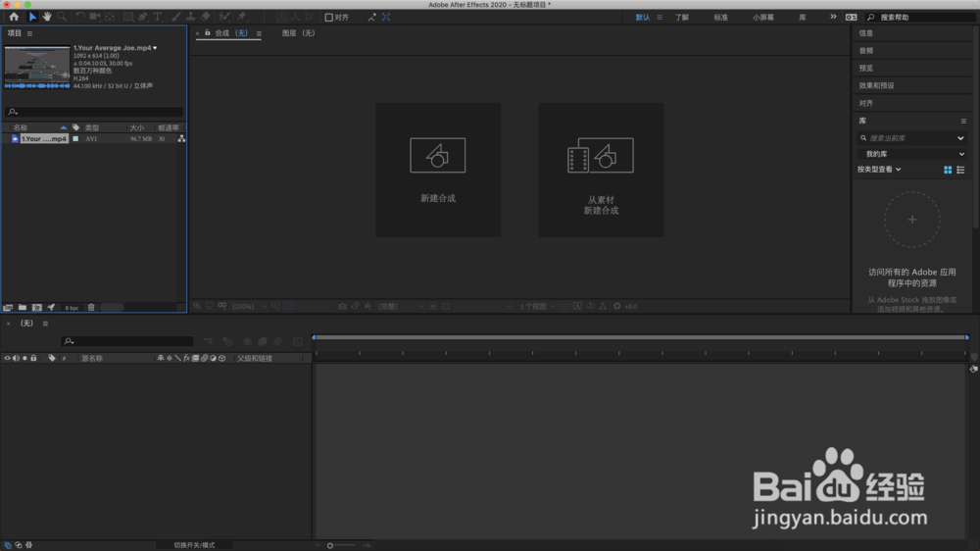The width and height of the screenshot is (980, 551).
Task: Click the 新建合成 button
Action: point(438,171)
